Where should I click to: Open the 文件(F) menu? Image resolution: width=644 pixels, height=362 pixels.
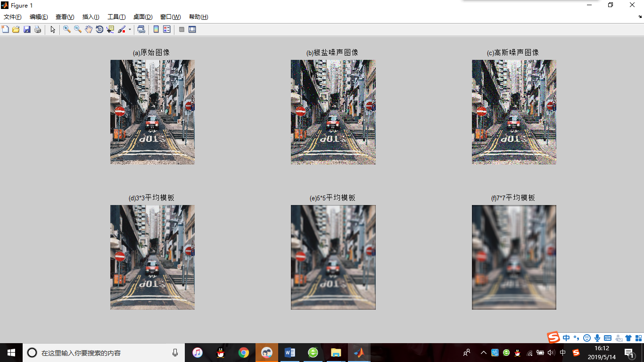(13, 17)
